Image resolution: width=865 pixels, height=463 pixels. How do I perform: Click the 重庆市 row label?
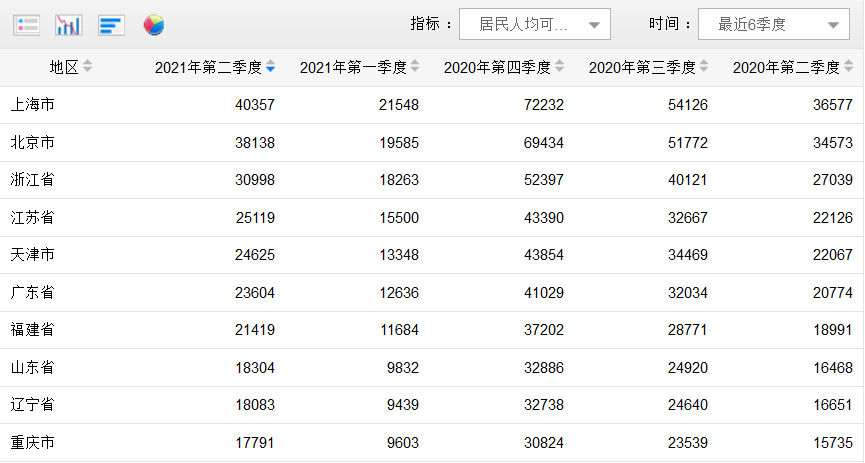pos(33,442)
